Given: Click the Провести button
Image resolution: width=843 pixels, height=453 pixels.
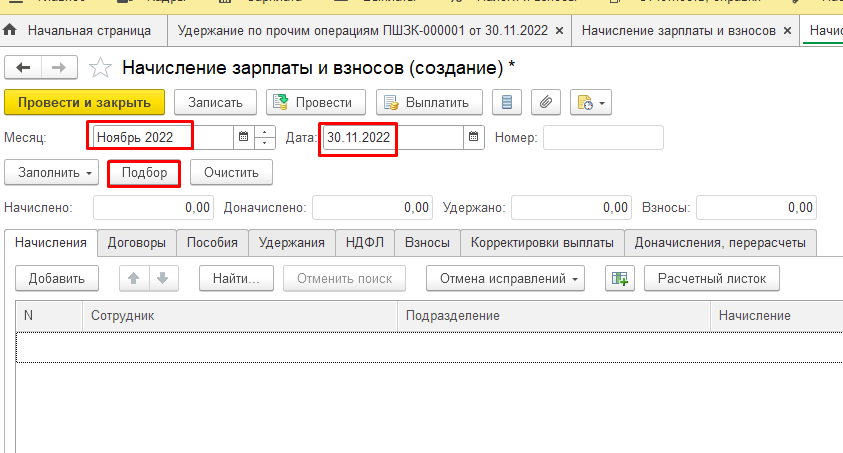Looking at the screenshot, I should click(x=316, y=102).
